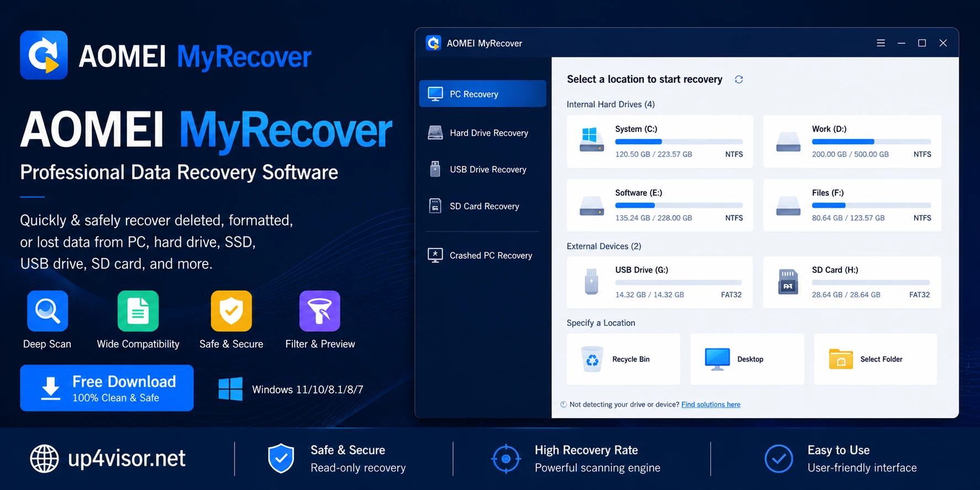This screenshot has height=490, width=980.
Task: Click the Easy to Use checkmark icon
Action: pyautogui.click(x=779, y=459)
